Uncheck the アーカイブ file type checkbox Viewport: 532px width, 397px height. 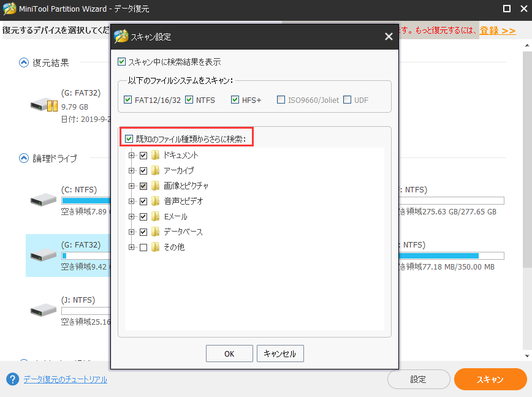[143, 171]
